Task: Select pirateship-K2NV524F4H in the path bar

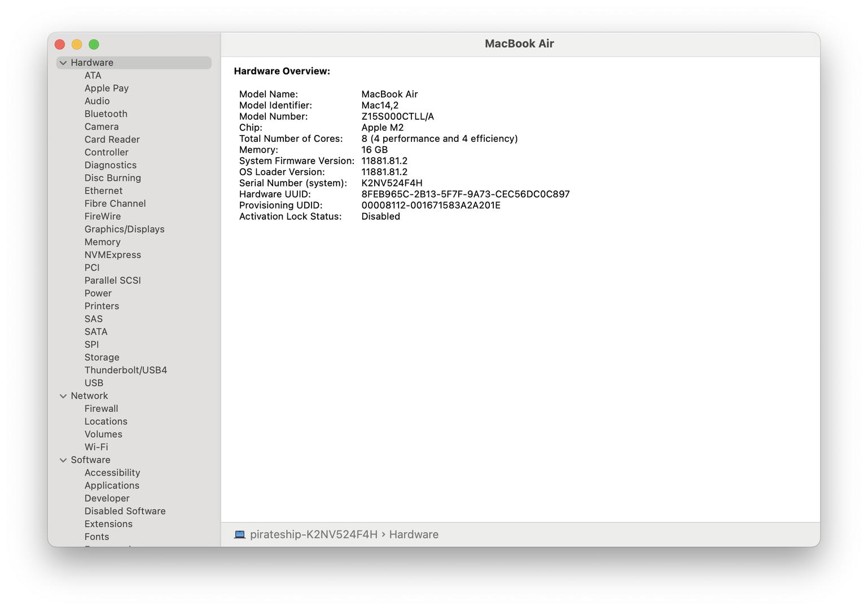Action: click(x=314, y=534)
